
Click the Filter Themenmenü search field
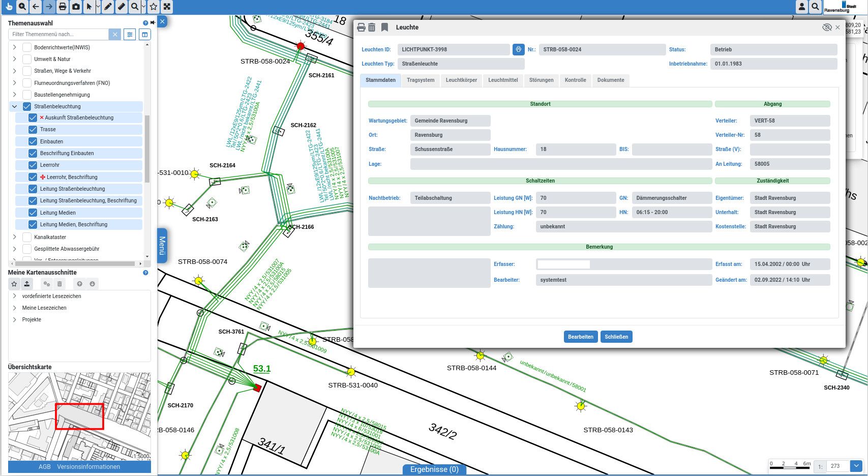[58, 34]
